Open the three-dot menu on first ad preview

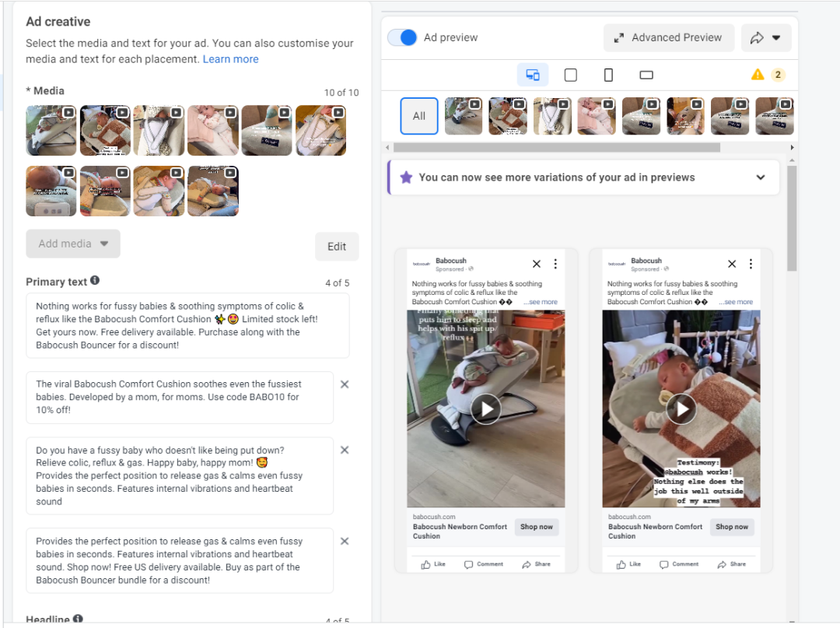click(555, 264)
